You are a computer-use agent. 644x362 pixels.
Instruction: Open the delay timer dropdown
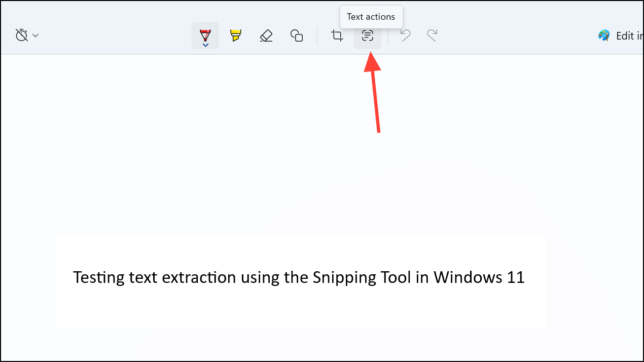pos(35,35)
